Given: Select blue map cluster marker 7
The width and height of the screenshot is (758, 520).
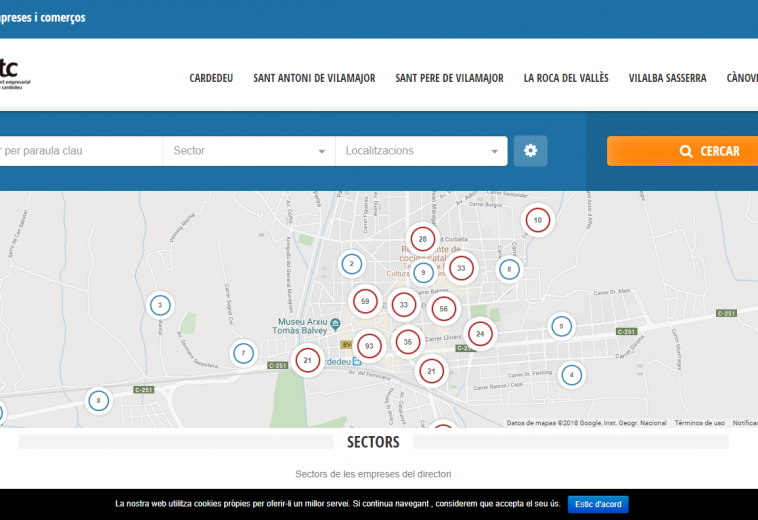Looking at the screenshot, I should [x=243, y=353].
